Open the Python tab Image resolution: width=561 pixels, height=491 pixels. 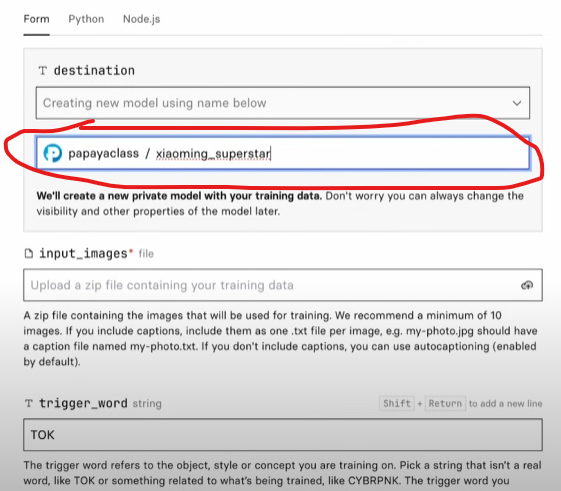tap(86, 19)
